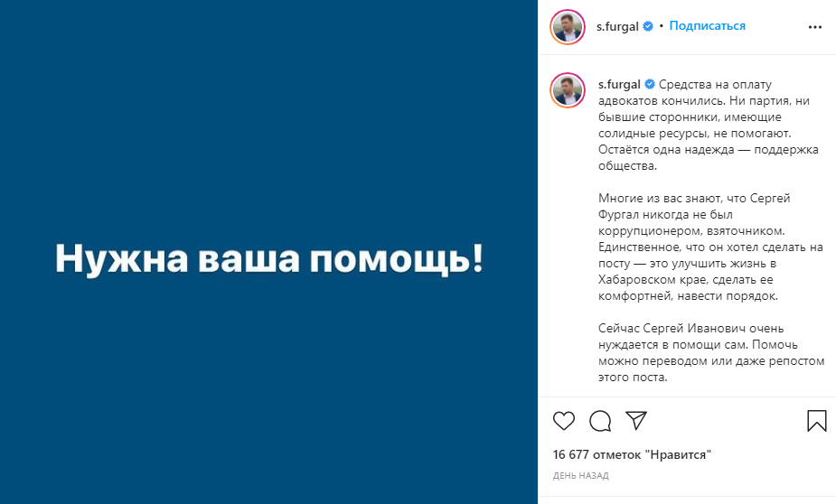
Task: Click the headline "Нужна ваша помощь!" on image
Action: coord(268,259)
